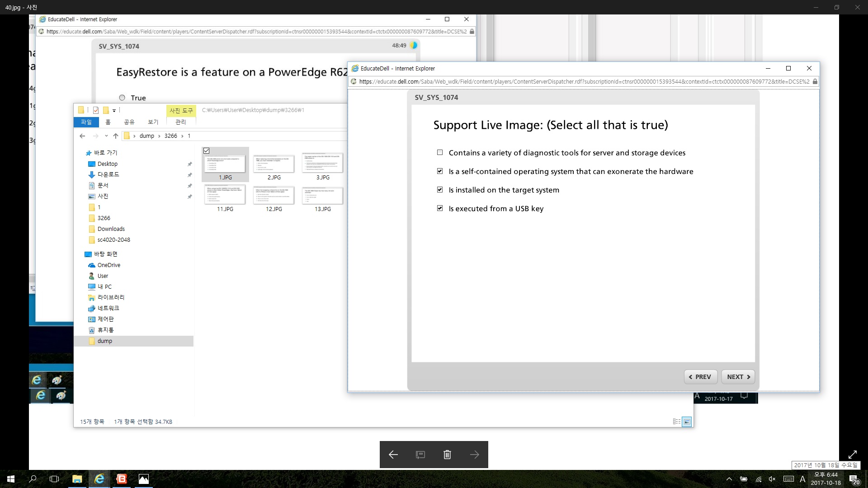Click the NEXT button in the quiz

click(738, 377)
